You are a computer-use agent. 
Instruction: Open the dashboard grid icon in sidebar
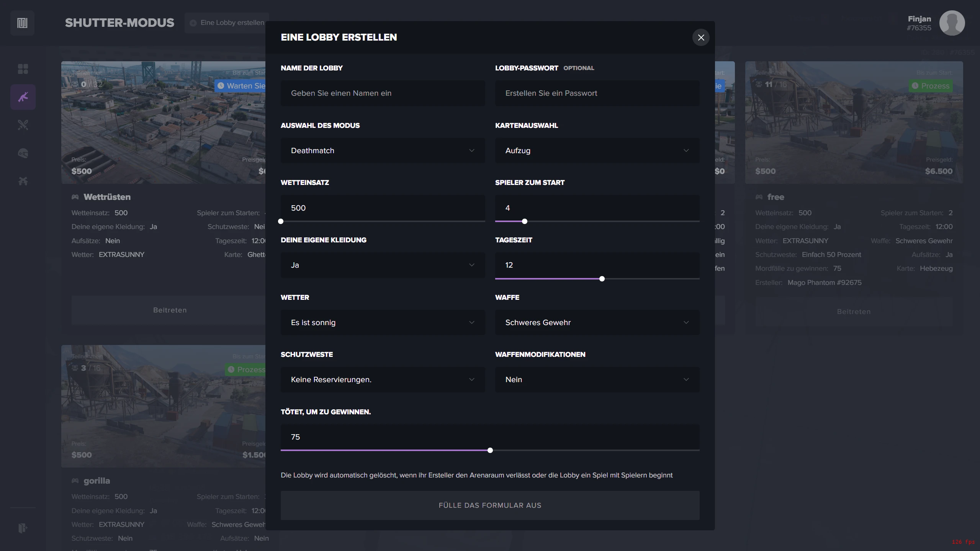(x=23, y=69)
